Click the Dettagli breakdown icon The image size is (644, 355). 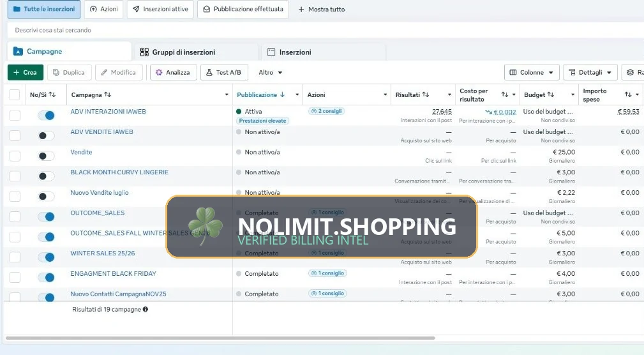pos(572,72)
